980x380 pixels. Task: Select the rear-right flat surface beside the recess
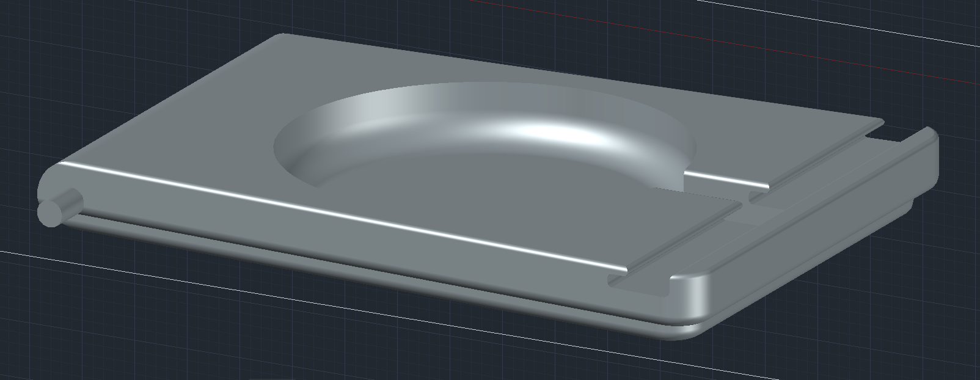[782, 134]
